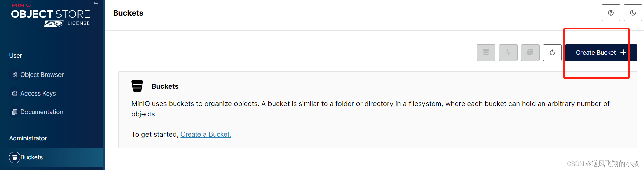
Task: Click the Administrator section header
Action: (x=28, y=138)
